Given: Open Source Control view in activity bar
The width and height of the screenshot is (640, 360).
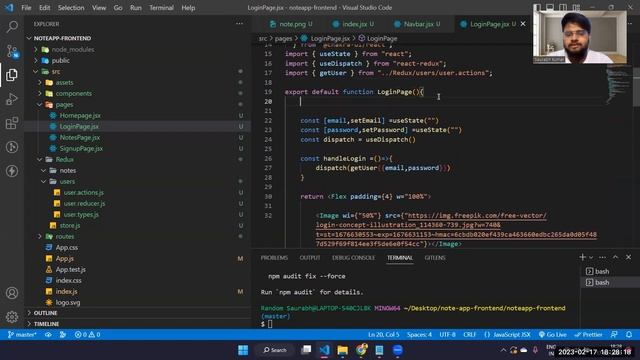Looking at the screenshot, I should point(12,51).
